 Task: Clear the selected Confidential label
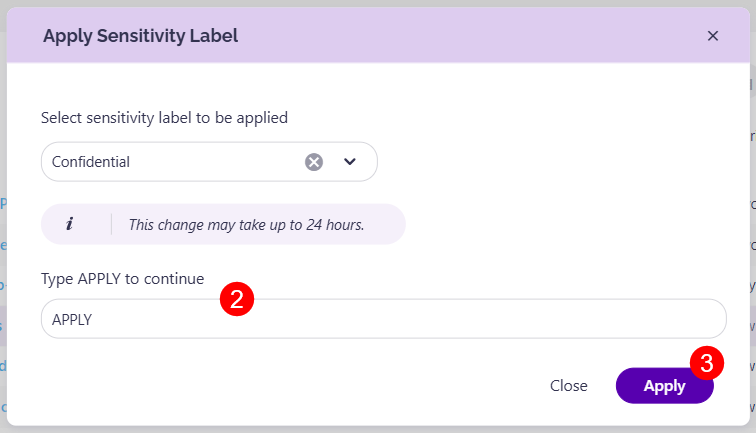point(314,161)
